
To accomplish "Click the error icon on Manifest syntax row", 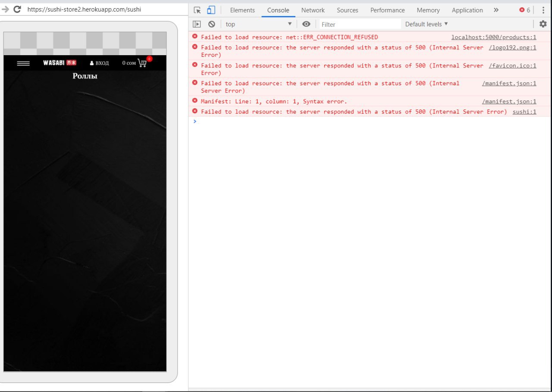I will tap(195, 101).
